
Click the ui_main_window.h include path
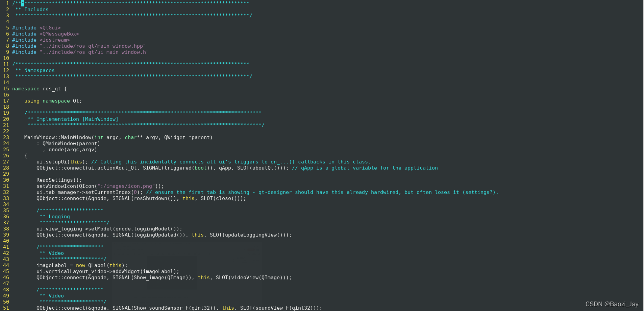point(94,52)
